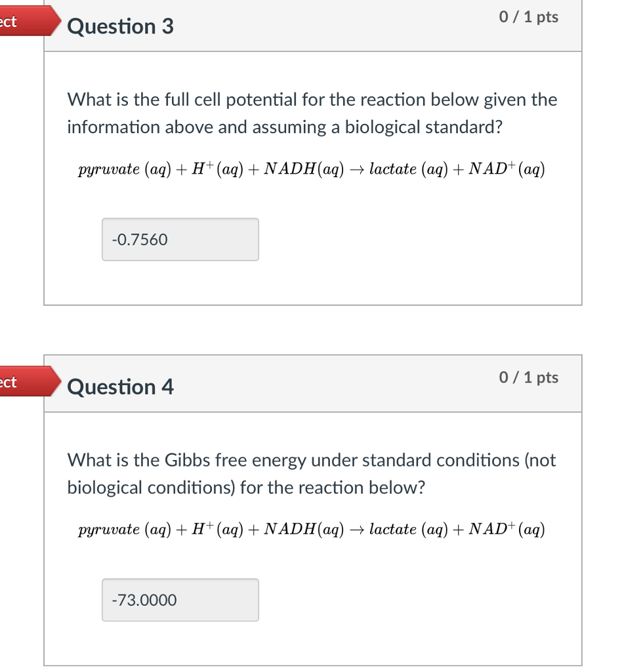The image size is (643, 672).
Task: Click the Question 3 prompt text
Action: point(312,113)
